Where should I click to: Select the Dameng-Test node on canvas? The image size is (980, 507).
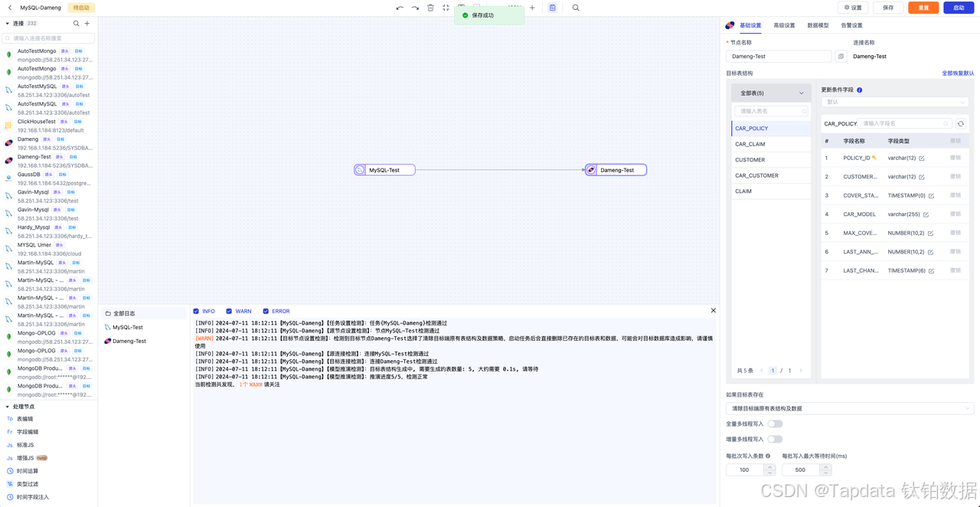(x=616, y=170)
